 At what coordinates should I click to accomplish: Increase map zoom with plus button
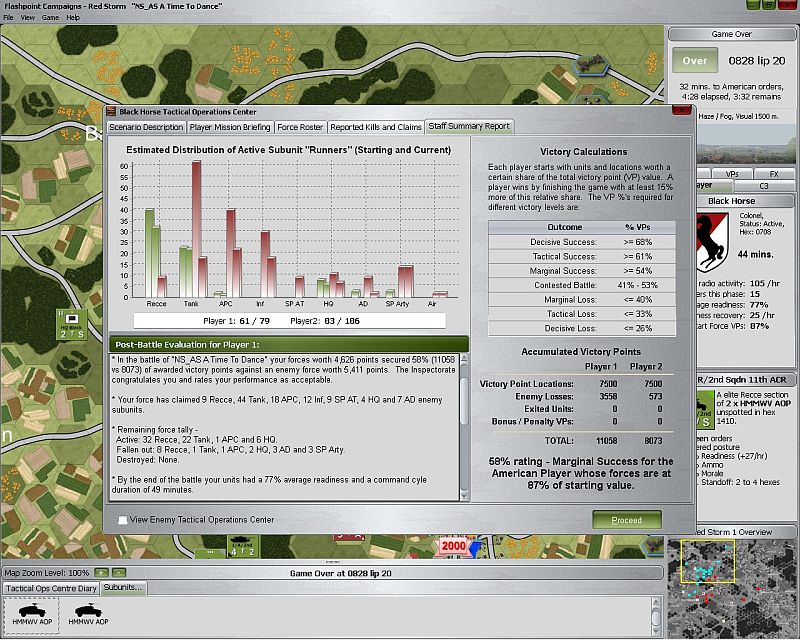(102, 573)
